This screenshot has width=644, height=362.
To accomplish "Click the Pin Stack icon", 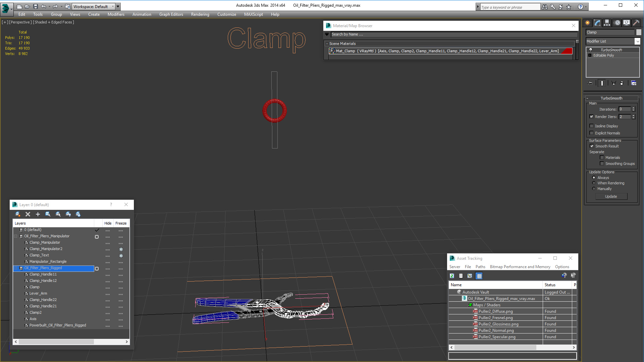I will click(x=590, y=83).
